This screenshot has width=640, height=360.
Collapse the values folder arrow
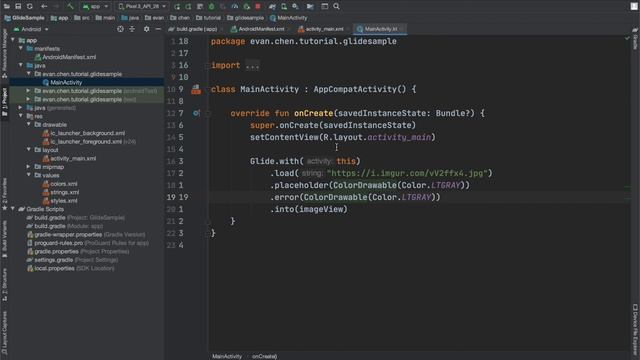pos(29,175)
